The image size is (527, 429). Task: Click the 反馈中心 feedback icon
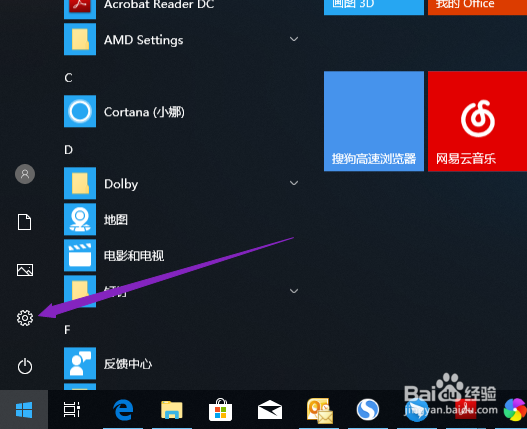[x=80, y=363]
